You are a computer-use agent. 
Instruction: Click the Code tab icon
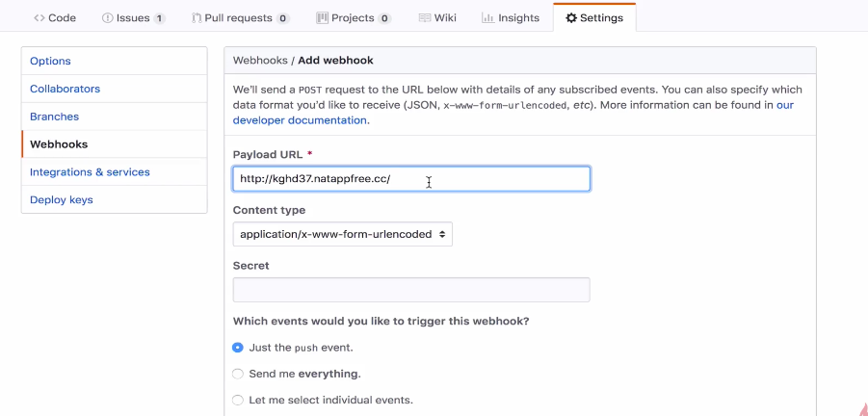click(39, 18)
